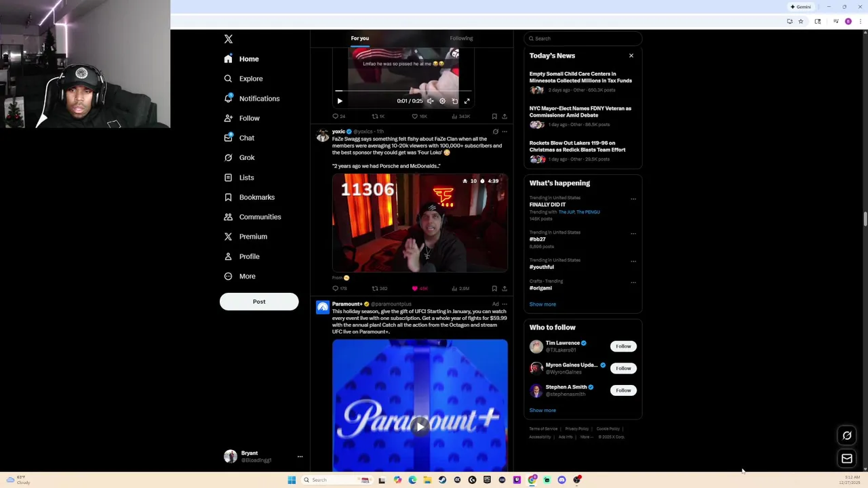The height and width of the screenshot is (488, 868).
Task: Open Bookmarks page
Action: coord(250,197)
